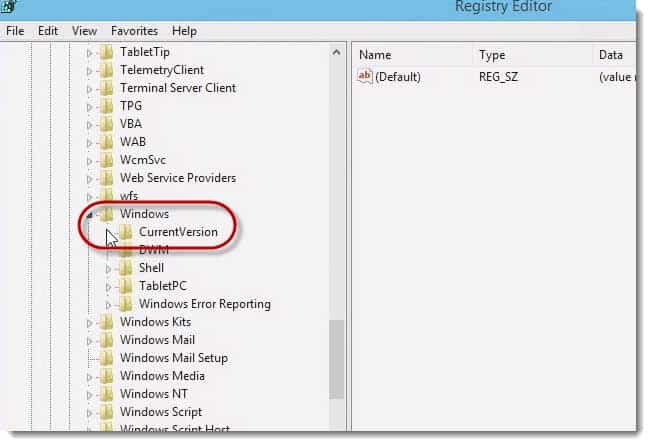
Task: Click the Windows Script folder icon
Action: pos(107,412)
